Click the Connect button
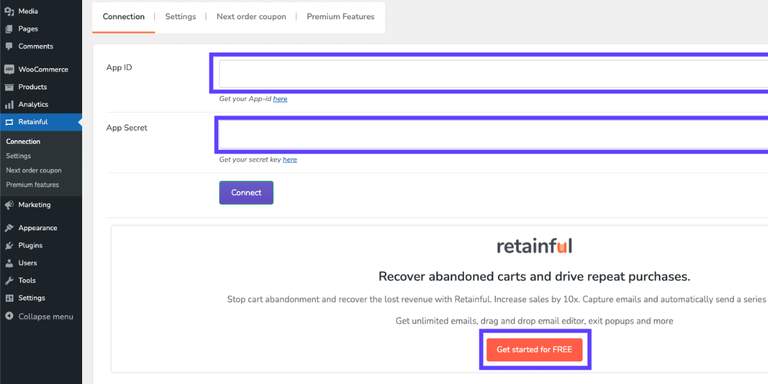Image resolution: width=768 pixels, height=384 pixels. [246, 193]
